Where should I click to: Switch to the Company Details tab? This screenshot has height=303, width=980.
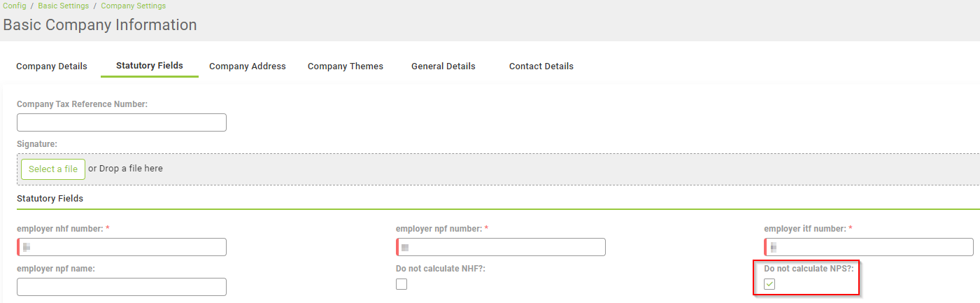pos(52,66)
